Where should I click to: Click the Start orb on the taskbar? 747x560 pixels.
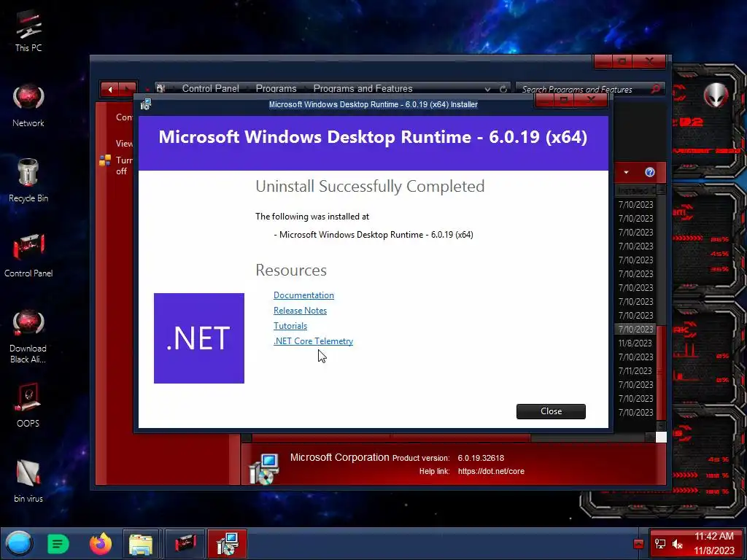tap(18, 543)
